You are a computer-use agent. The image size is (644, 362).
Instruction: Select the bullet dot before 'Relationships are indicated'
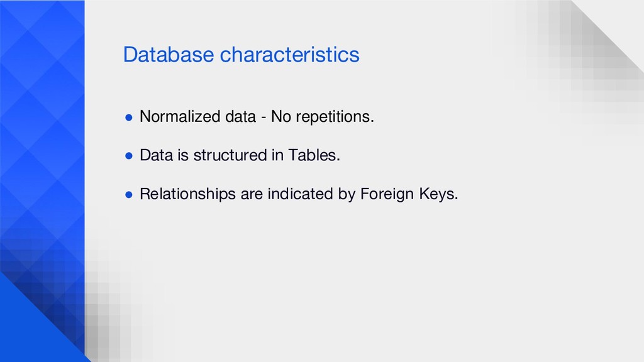[x=129, y=195]
